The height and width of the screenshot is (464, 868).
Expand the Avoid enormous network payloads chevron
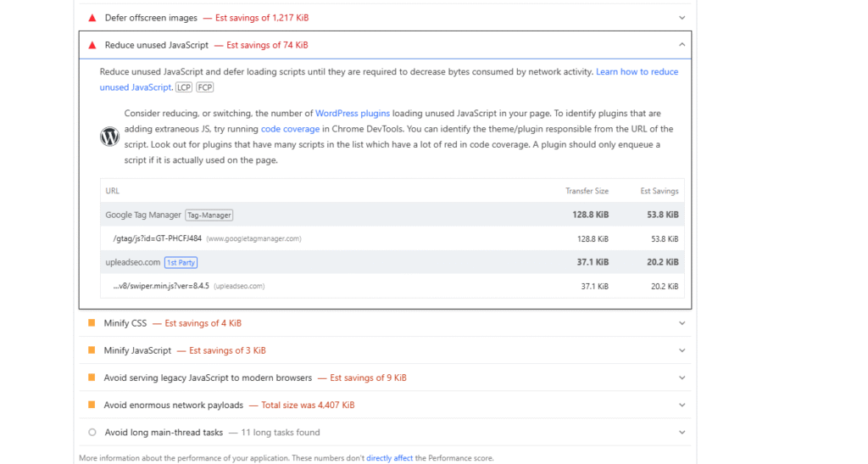tap(682, 405)
